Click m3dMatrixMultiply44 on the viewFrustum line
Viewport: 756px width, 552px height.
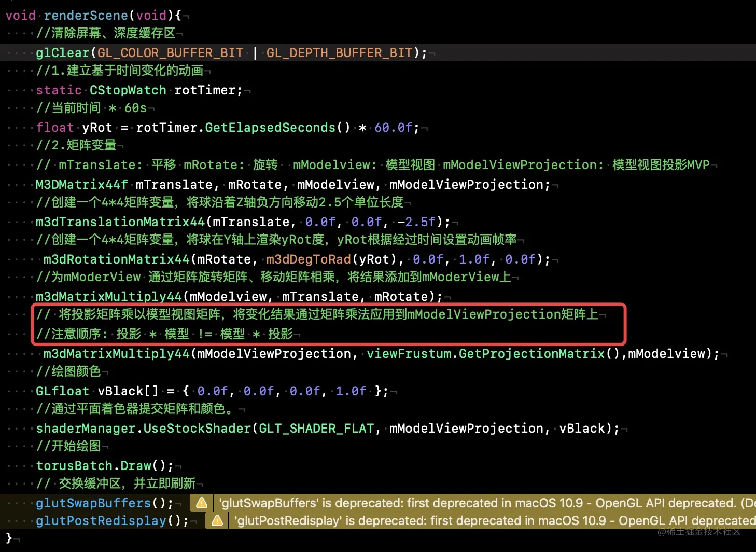117,353
